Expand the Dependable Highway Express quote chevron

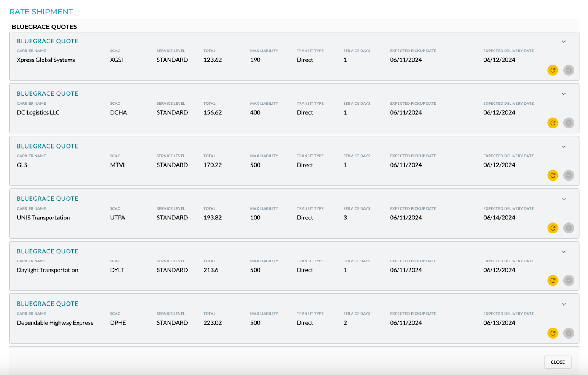click(564, 304)
